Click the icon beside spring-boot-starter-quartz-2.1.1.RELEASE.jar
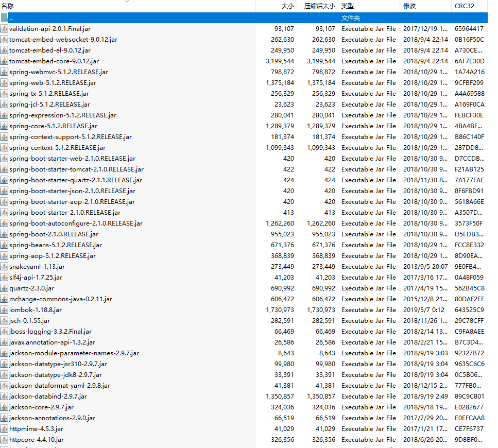This screenshot has width=498, height=448. pyautogui.click(x=4, y=180)
